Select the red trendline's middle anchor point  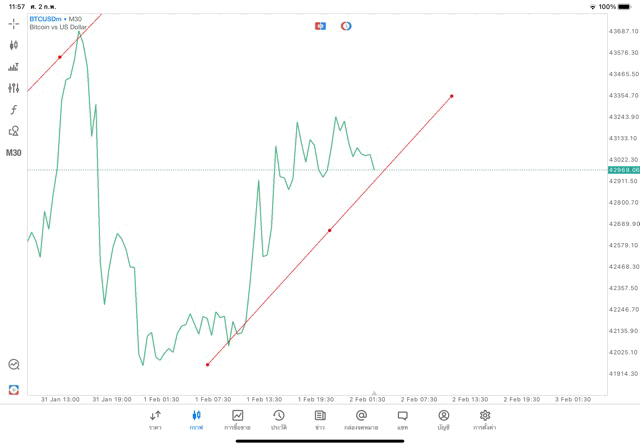[329, 230]
